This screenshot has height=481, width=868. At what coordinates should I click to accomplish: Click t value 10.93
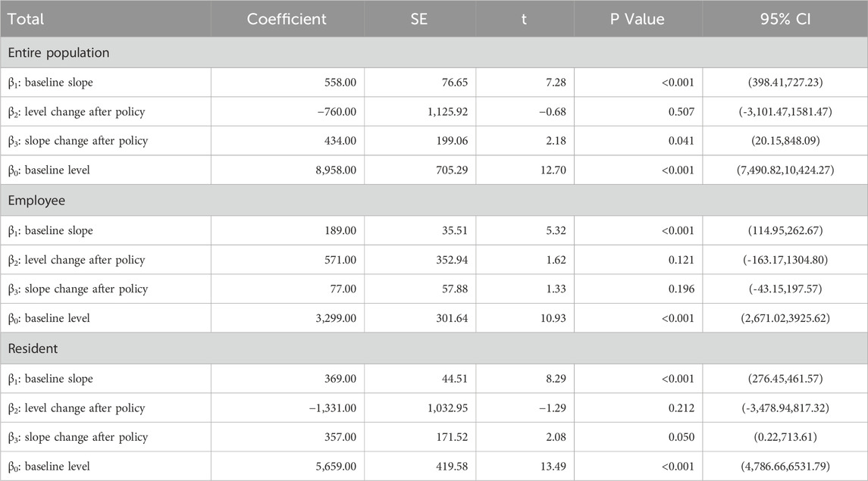(x=553, y=318)
